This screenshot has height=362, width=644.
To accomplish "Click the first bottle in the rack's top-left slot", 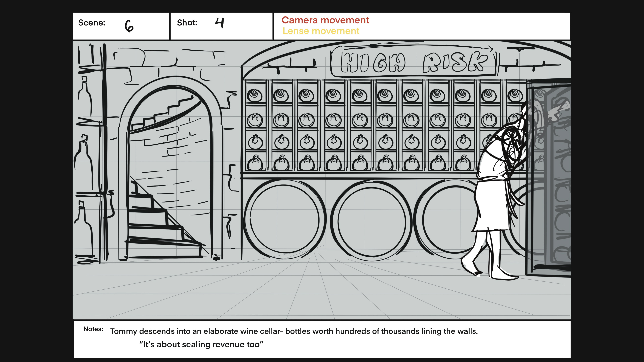I will tap(255, 95).
